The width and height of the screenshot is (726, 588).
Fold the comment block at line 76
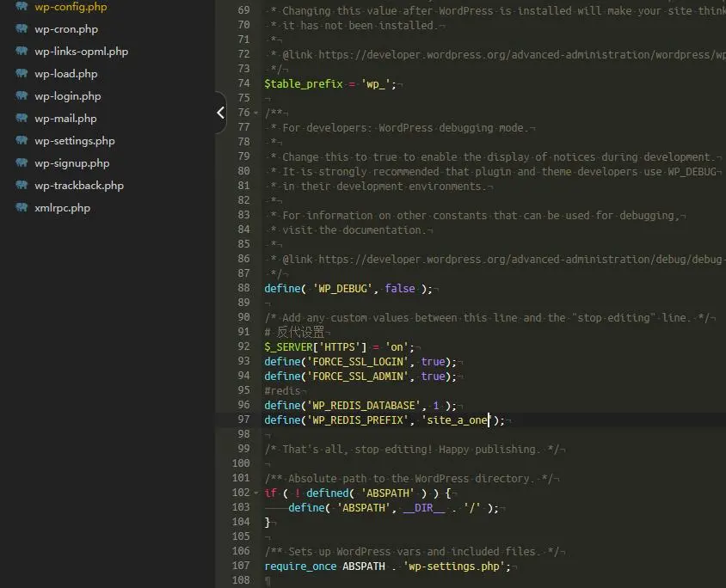(255, 113)
